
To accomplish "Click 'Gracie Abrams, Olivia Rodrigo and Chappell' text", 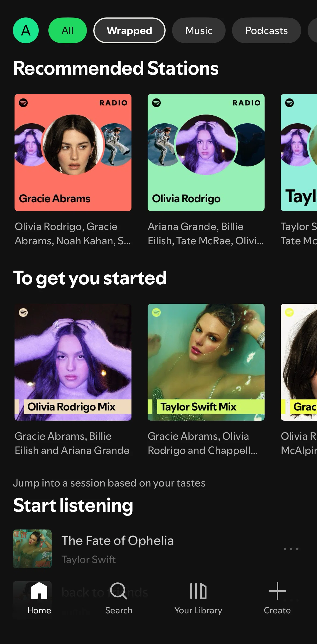I will (203, 443).
